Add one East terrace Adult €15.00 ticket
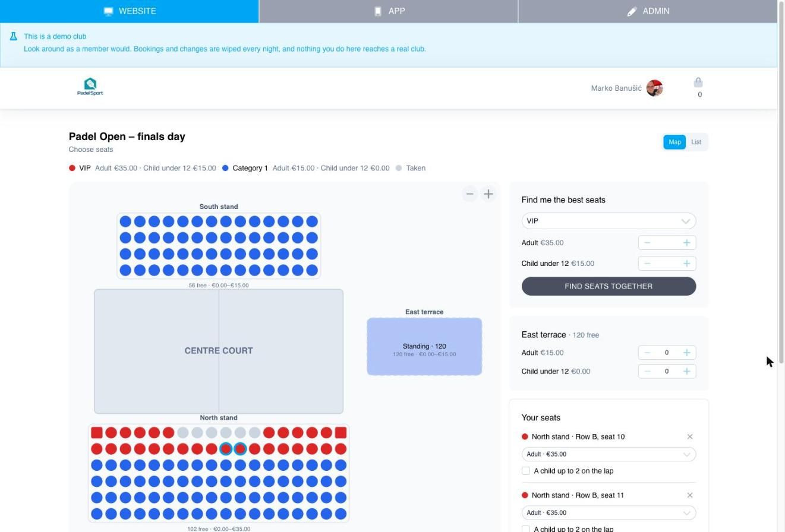This screenshot has width=785, height=532. pos(686,353)
